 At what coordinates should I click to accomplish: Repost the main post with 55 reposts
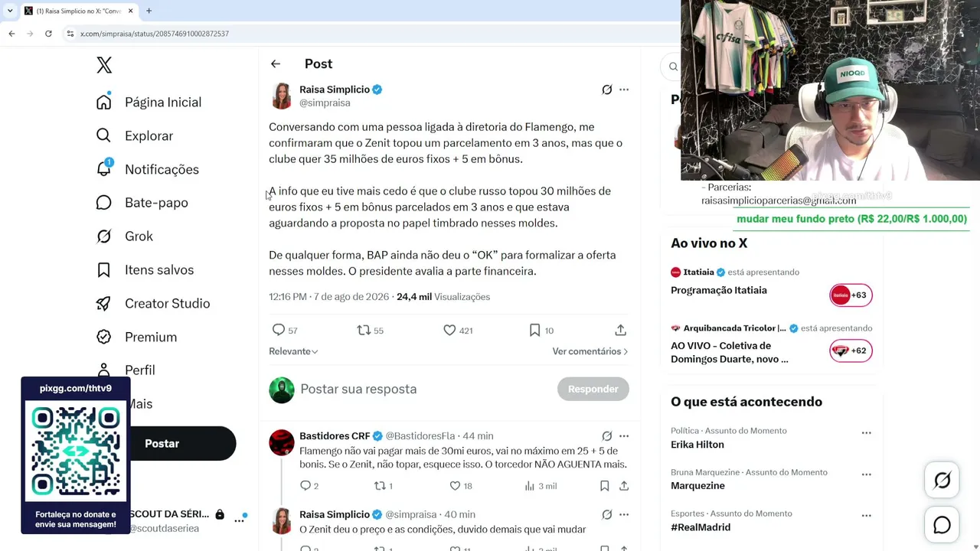point(364,330)
